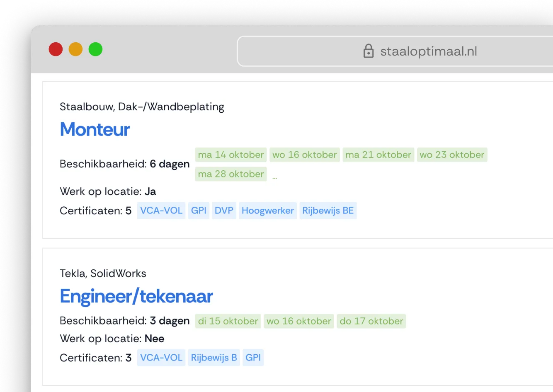Click the padlock icon in address bar

tap(368, 51)
